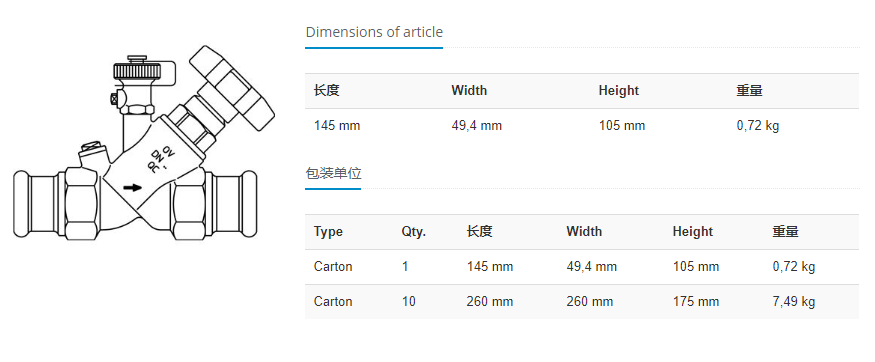The width and height of the screenshot is (875, 362).
Task: Click the 重量 header in dimensions table
Action: 749,90
